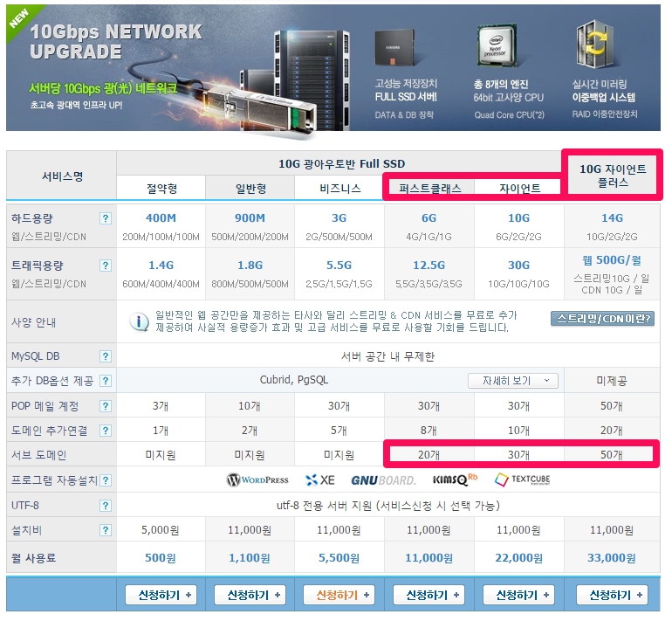Click the orange 신청하기 for the 5,500원 plan
Viewport: 672px width, 621px height.
pyautogui.click(x=339, y=595)
